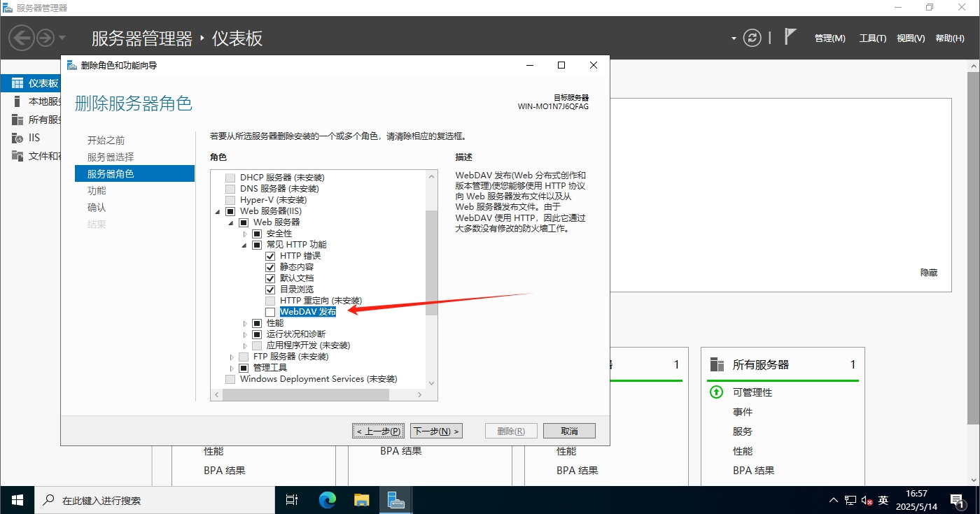The image size is (980, 514).
Task: Open 事件 in 所有服务器 tile
Action: (743, 412)
